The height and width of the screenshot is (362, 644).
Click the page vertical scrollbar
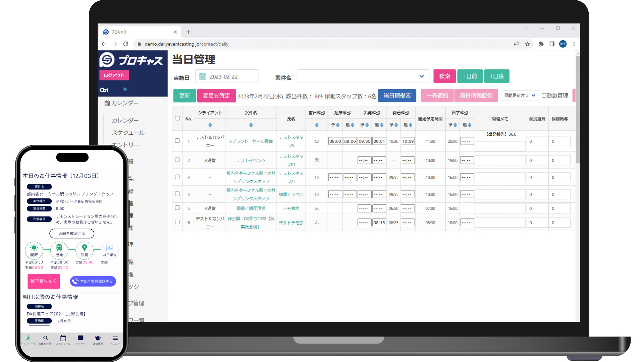[x=578, y=109]
